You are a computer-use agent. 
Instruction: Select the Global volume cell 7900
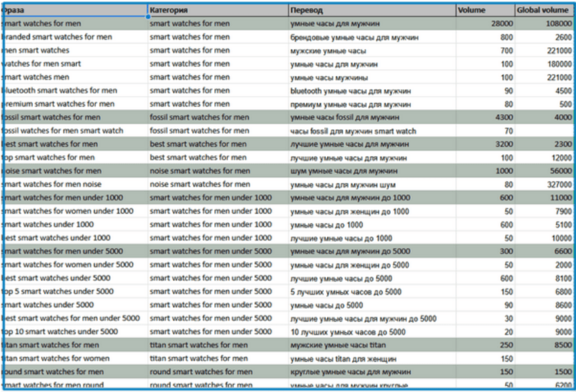[543, 211]
